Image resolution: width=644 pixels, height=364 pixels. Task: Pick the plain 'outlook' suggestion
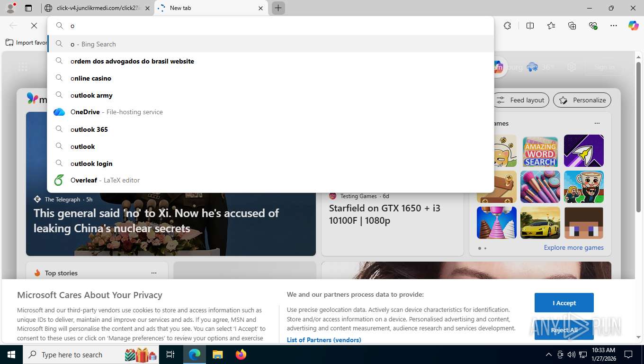(270, 146)
